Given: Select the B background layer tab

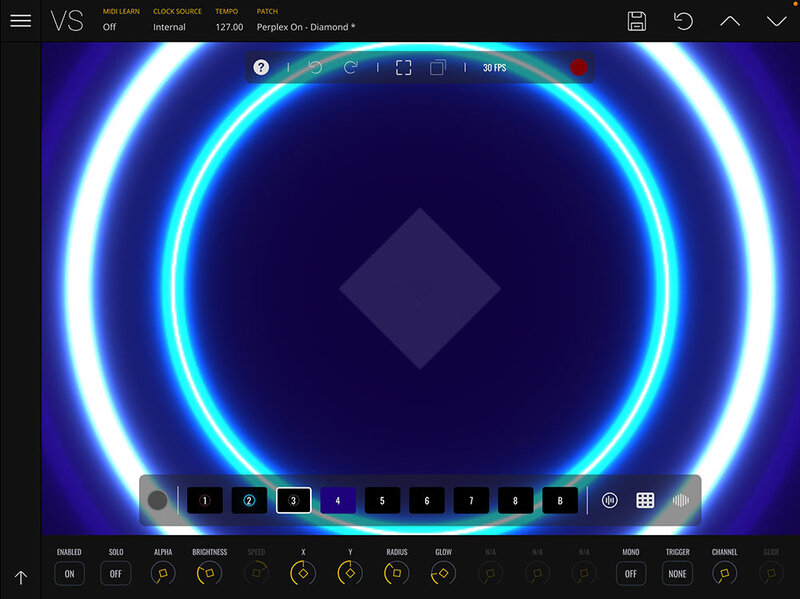Looking at the screenshot, I should click(x=560, y=501).
